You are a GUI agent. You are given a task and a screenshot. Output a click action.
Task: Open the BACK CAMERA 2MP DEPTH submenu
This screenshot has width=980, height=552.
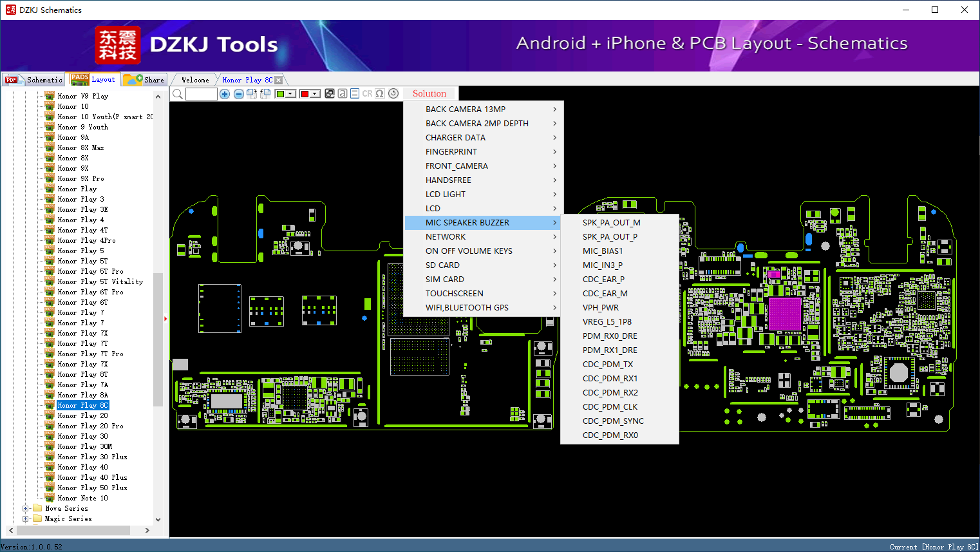coord(483,123)
